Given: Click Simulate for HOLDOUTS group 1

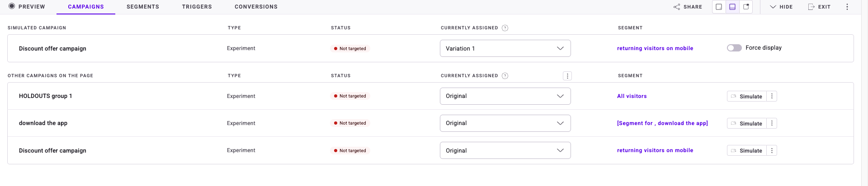Looking at the screenshot, I should (x=747, y=96).
